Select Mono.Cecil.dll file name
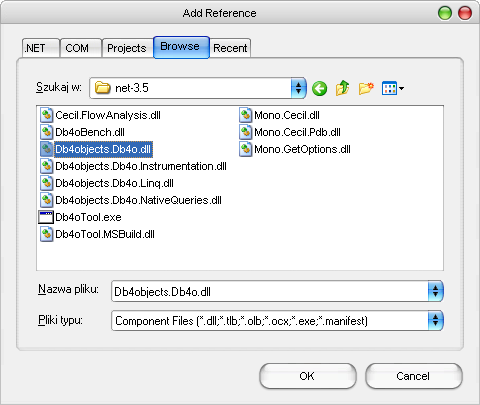 pyautogui.click(x=287, y=115)
